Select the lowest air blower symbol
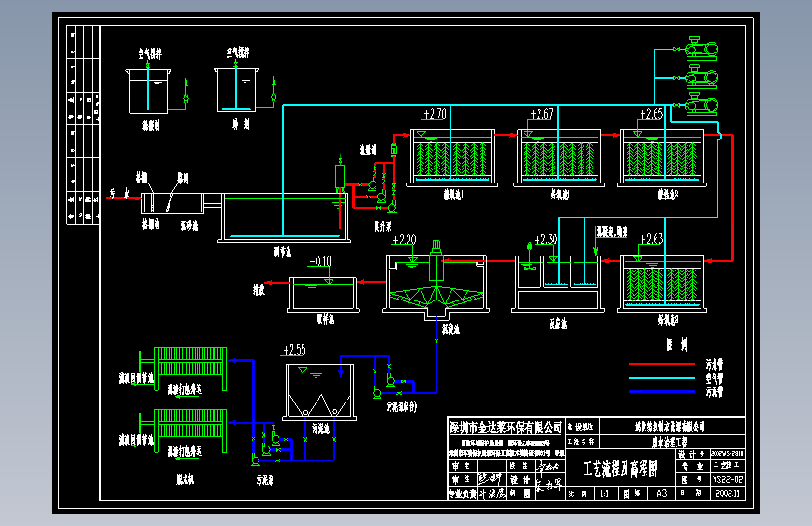This screenshot has height=526, width=812. 701,105
